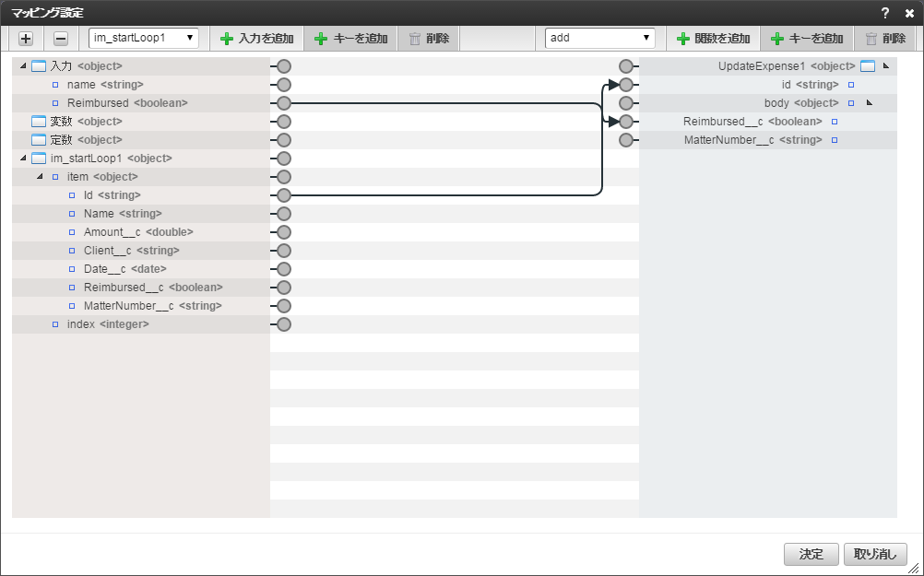
Task: Click the right Reimbursed__c connector node
Action: (x=626, y=122)
